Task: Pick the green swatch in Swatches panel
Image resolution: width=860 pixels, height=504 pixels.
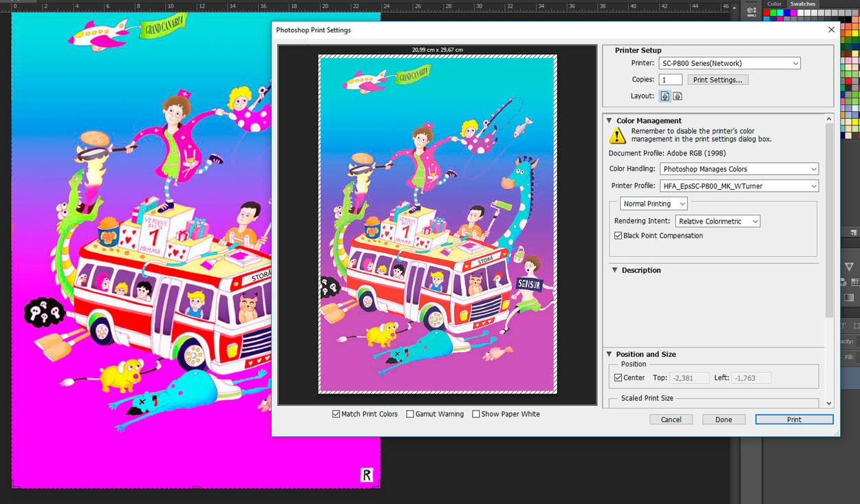Action: (x=773, y=12)
